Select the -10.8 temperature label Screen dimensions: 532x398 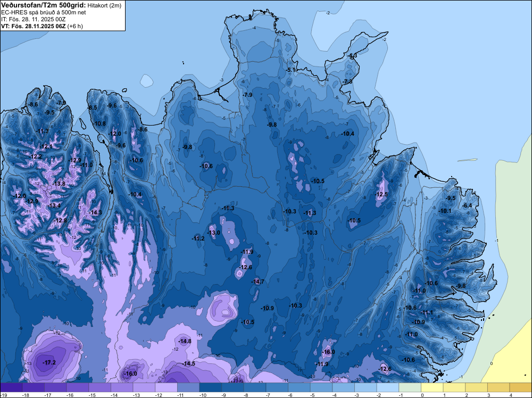click(x=99, y=123)
